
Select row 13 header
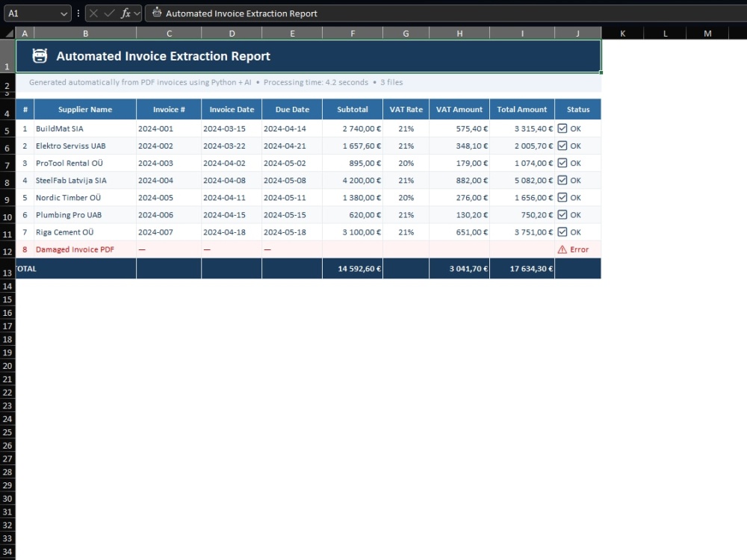click(7, 269)
